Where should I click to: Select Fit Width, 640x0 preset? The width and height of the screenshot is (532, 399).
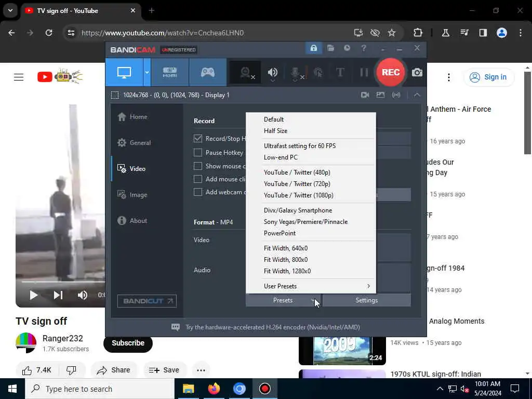click(x=311, y=248)
